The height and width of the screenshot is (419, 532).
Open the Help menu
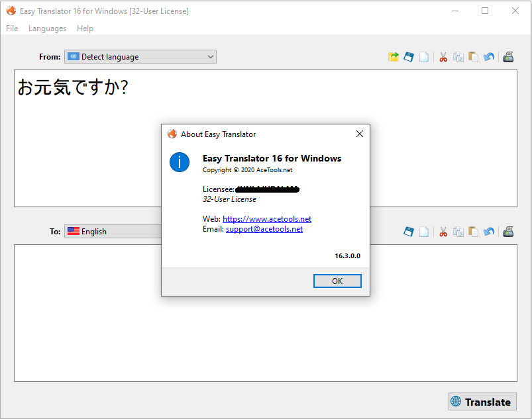pos(85,28)
